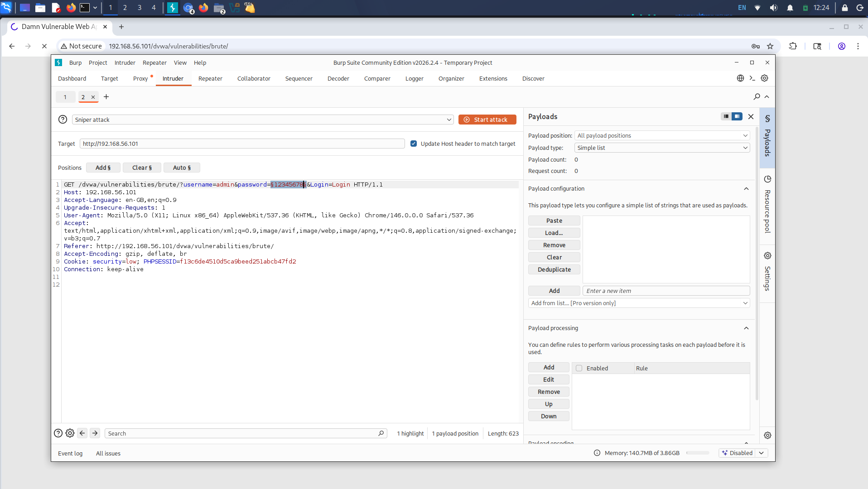
Task: Go back in Chrome browser
Action: (x=12, y=46)
